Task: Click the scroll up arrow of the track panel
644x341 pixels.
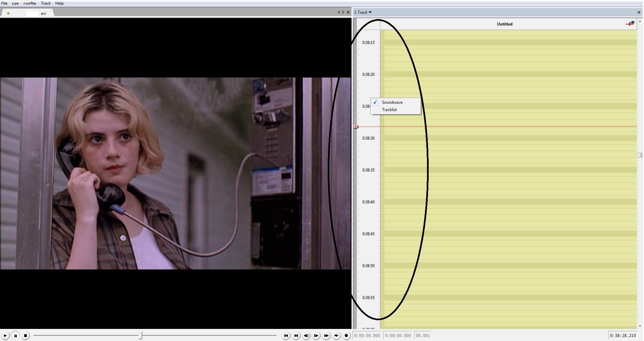Action: (640, 21)
